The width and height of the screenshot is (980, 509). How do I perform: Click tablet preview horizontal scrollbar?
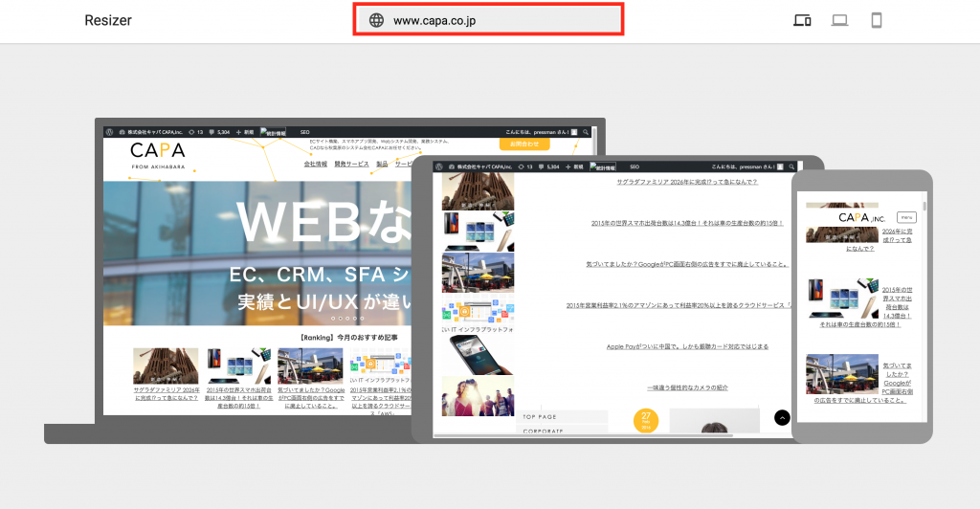click(583, 435)
